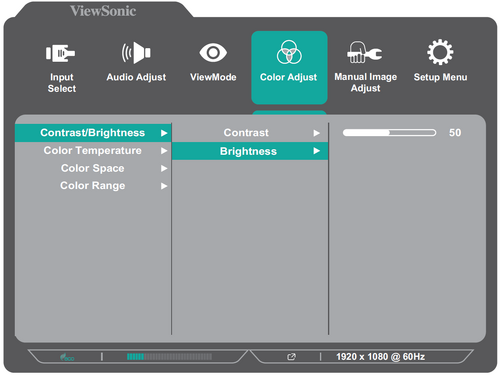Open the Setup Menu label
The height and width of the screenshot is (375, 500).
tap(440, 77)
